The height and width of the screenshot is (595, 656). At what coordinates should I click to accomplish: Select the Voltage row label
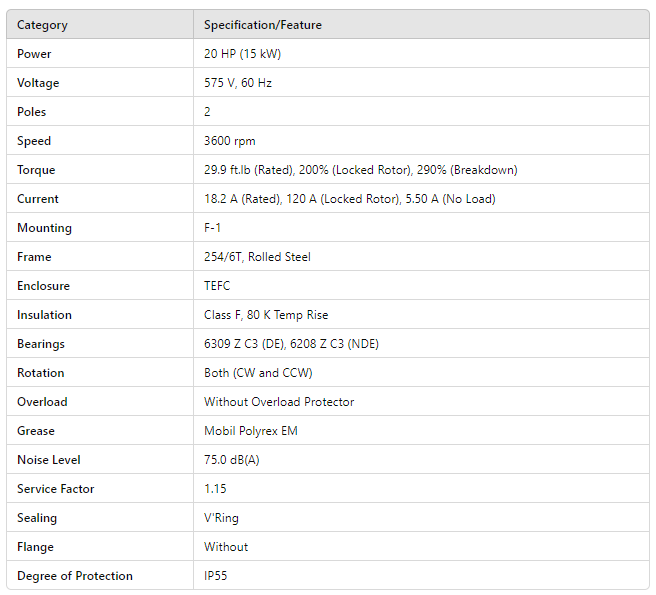coord(38,83)
